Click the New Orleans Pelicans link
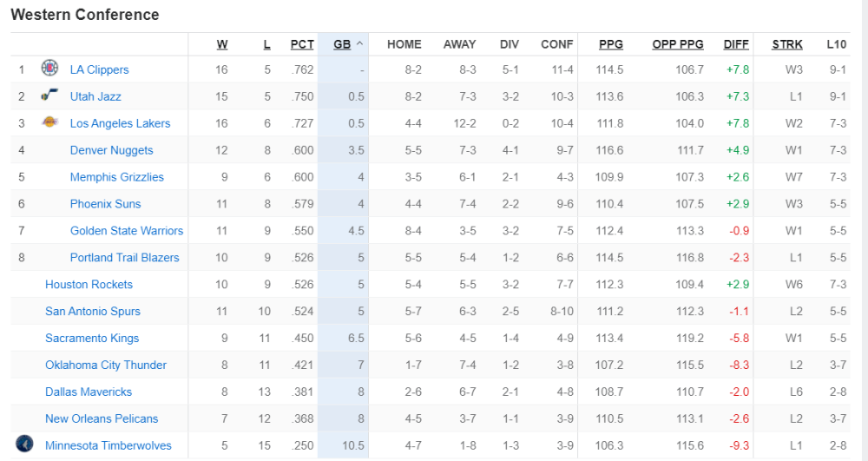The width and height of the screenshot is (868, 461). point(102,418)
